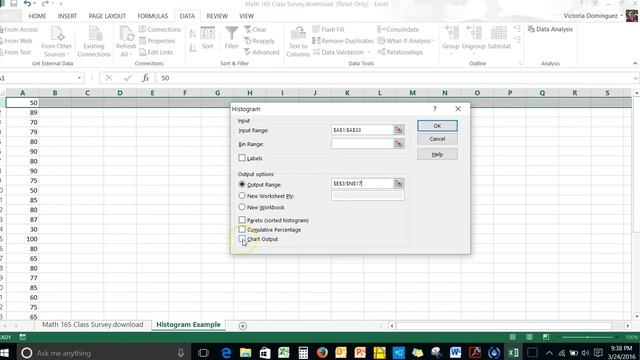This screenshot has height=360, width=640.
Task: Select New Worksheet Ply radio button
Action: 242,196
